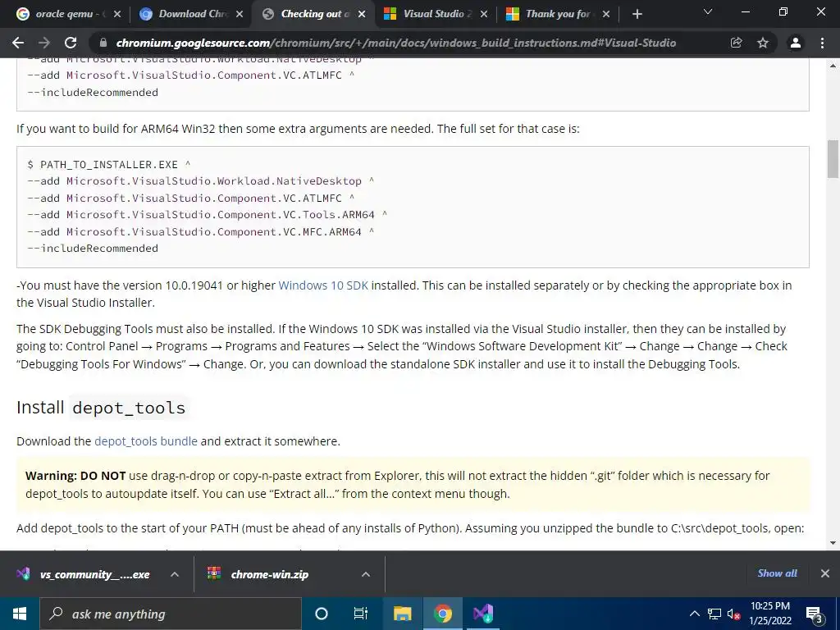
Task: Open the clock showing 10:25 PM
Action: [x=770, y=614]
